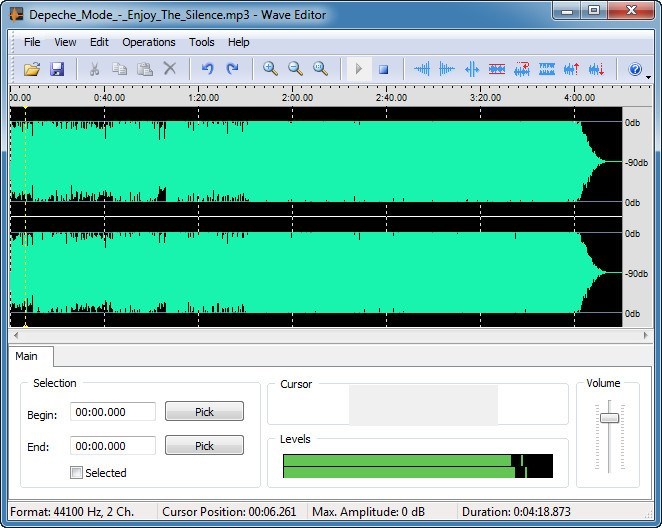
Task: Cut selection with the scissors icon
Action: [x=94, y=69]
